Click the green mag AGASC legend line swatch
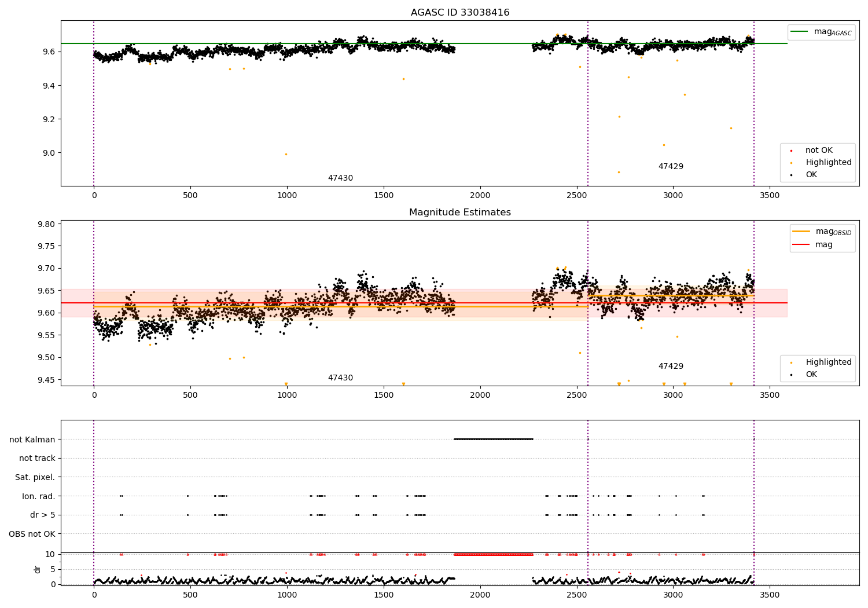Screen dimensions: 868x608 [800, 32]
